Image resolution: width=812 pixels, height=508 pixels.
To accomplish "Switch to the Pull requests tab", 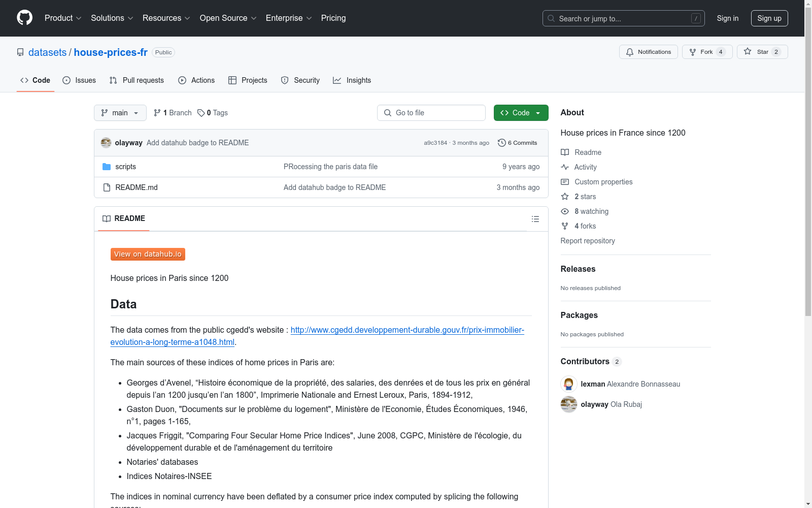I will click(137, 80).
